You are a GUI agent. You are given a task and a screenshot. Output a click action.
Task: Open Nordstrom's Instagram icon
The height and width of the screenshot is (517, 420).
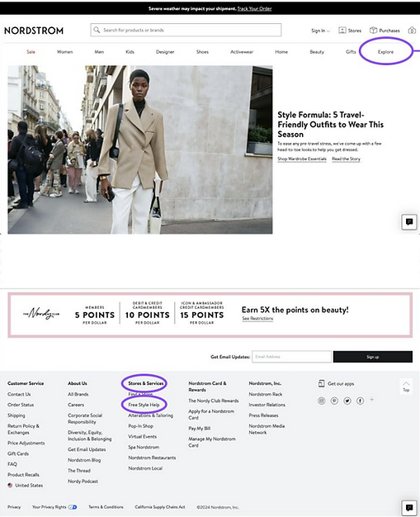click(x=322, y=401)
